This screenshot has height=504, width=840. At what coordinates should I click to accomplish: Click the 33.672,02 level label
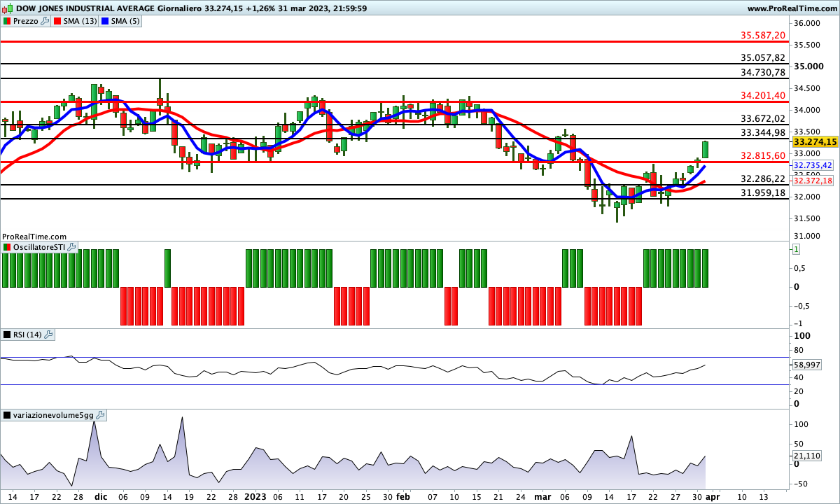(x=763, y=118)
